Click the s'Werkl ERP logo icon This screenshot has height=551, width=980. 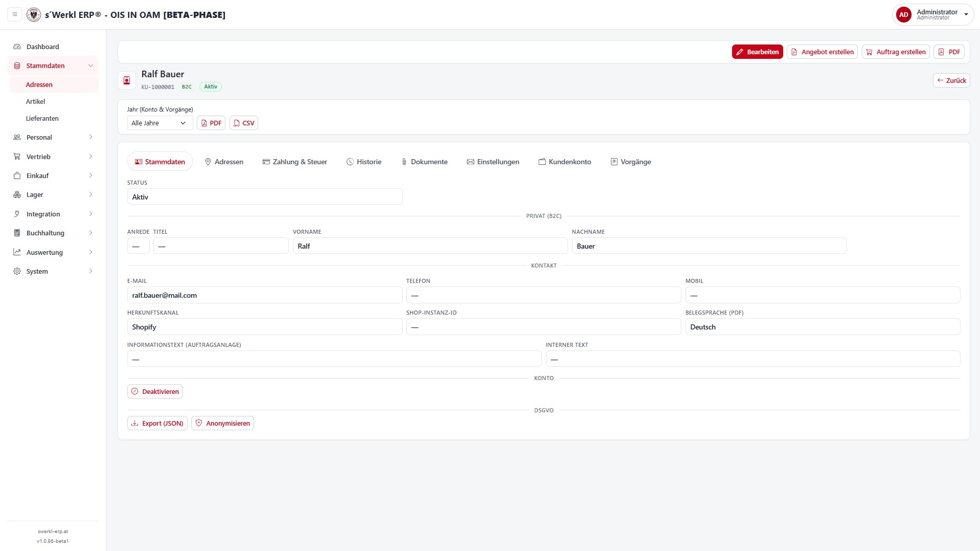(34, 14)
